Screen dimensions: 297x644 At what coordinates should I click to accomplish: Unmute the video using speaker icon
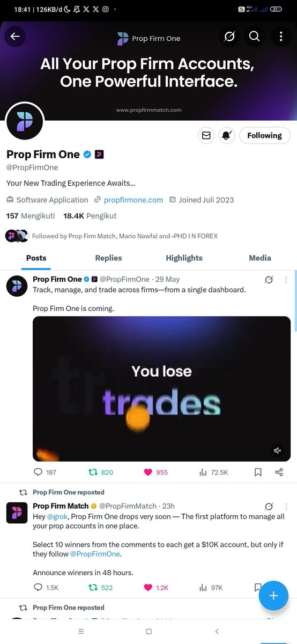click(x=278, y=450)
